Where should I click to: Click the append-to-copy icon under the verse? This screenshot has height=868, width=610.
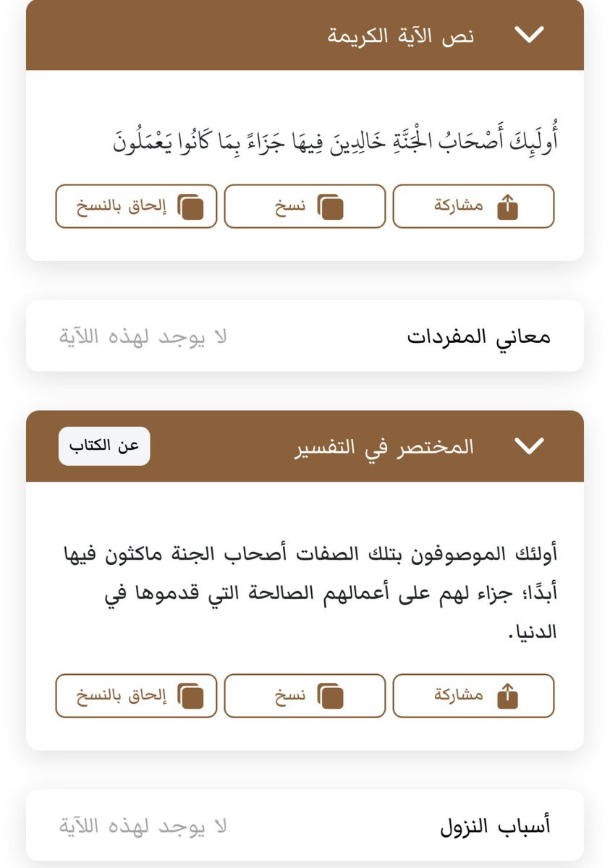click(x=191, y=207)
